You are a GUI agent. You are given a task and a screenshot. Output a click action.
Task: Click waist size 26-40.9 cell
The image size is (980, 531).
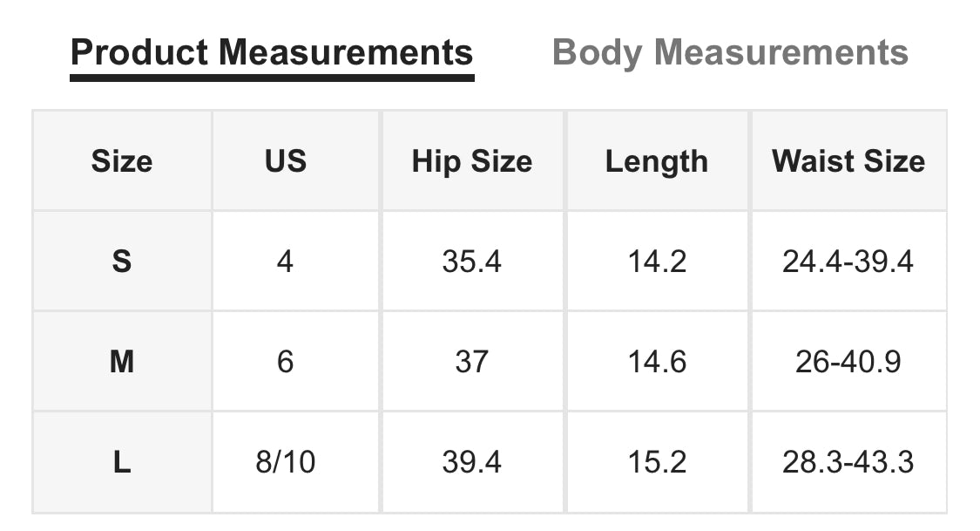pyautogui.click(x=848, y=361)
